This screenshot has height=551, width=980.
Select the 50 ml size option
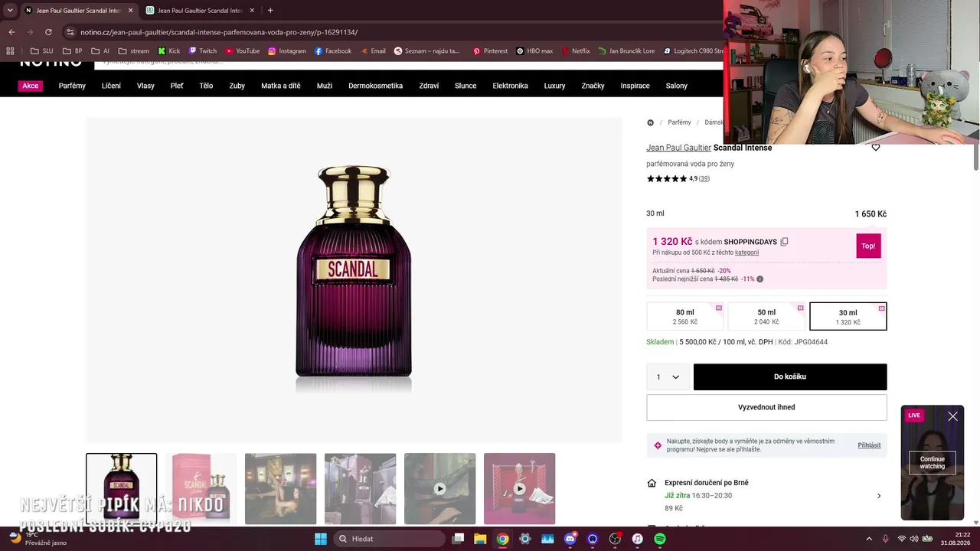tap(766, 316)
